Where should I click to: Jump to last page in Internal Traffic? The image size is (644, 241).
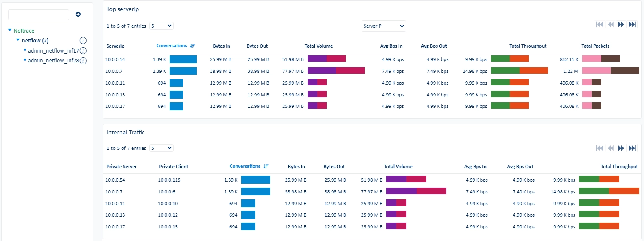click(x=632, y=148)
